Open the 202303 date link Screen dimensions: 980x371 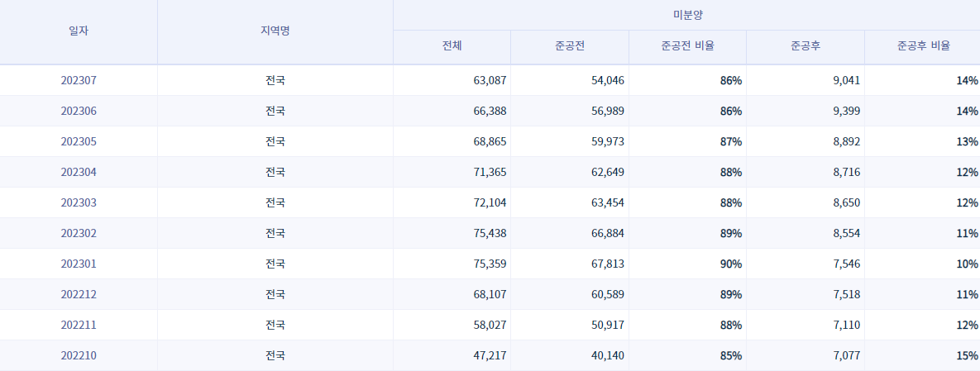coord(79,202)
